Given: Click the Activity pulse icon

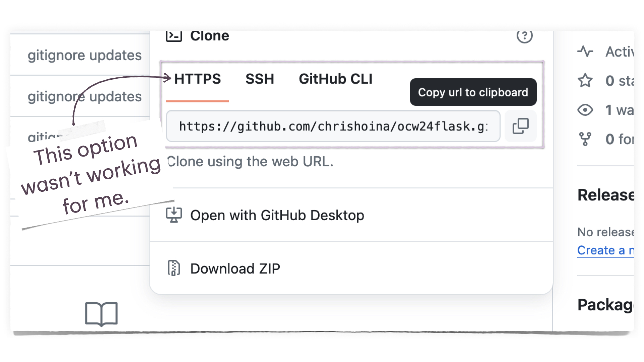Looking at the screenshot, I should (585, 52).
